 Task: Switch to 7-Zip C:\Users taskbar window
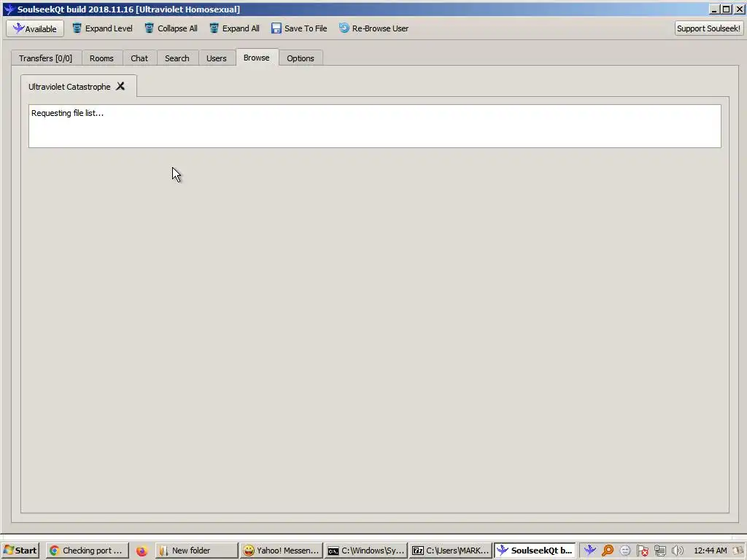(x=451, y=551)
